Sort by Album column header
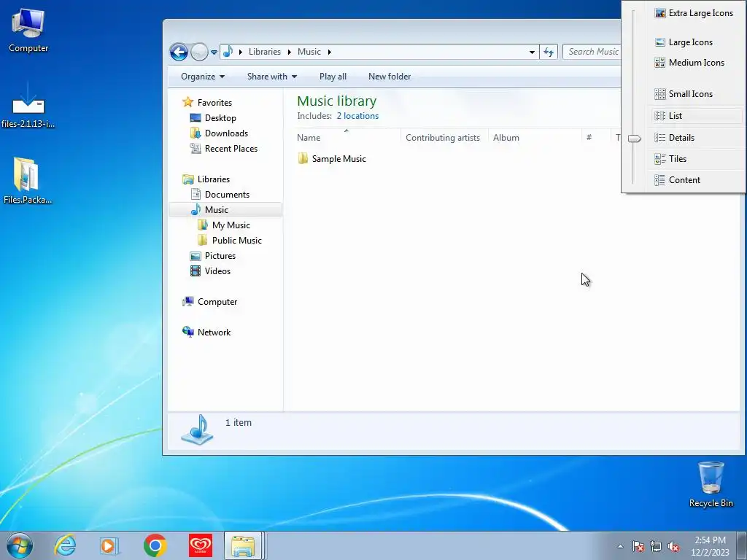Image resolution: width=747 pixels, height=560 pixels. [535, 138]
